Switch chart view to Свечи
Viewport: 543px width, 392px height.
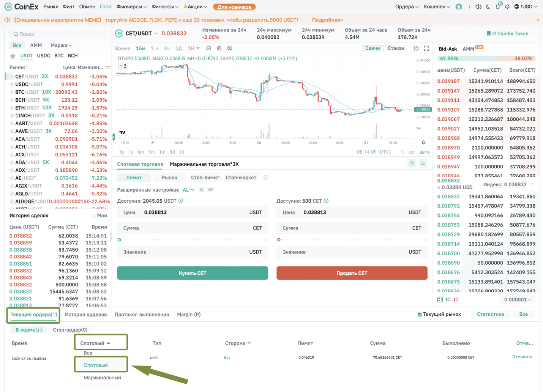click(x=373, y=48)
